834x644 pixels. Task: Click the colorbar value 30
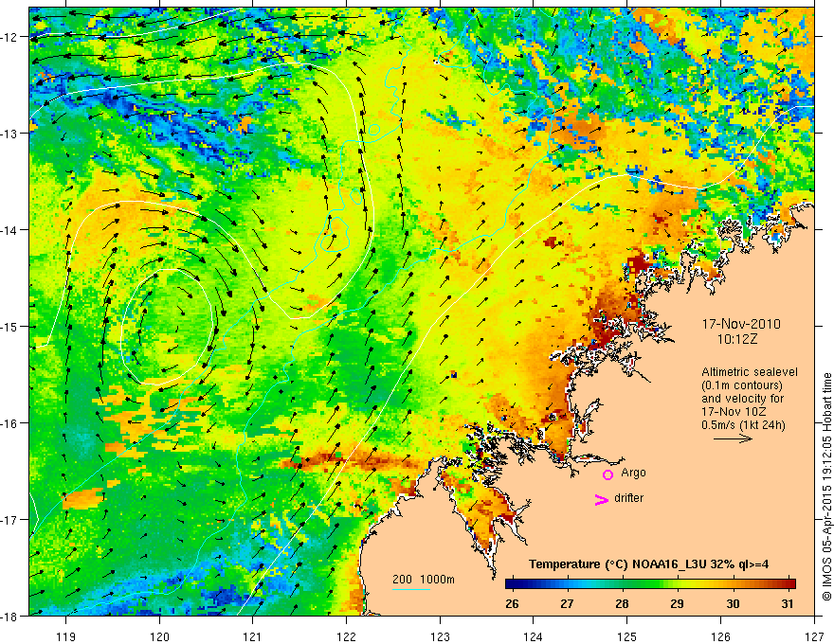pyautogui.click(x=733, y=603)
